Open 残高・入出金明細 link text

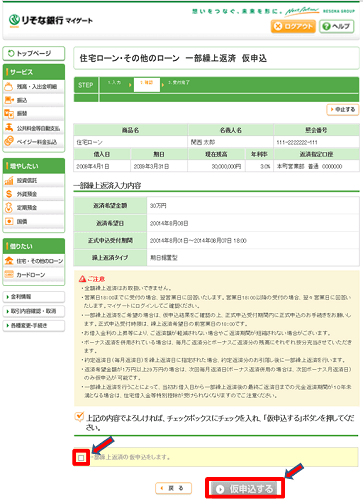[x=37, y=87]
